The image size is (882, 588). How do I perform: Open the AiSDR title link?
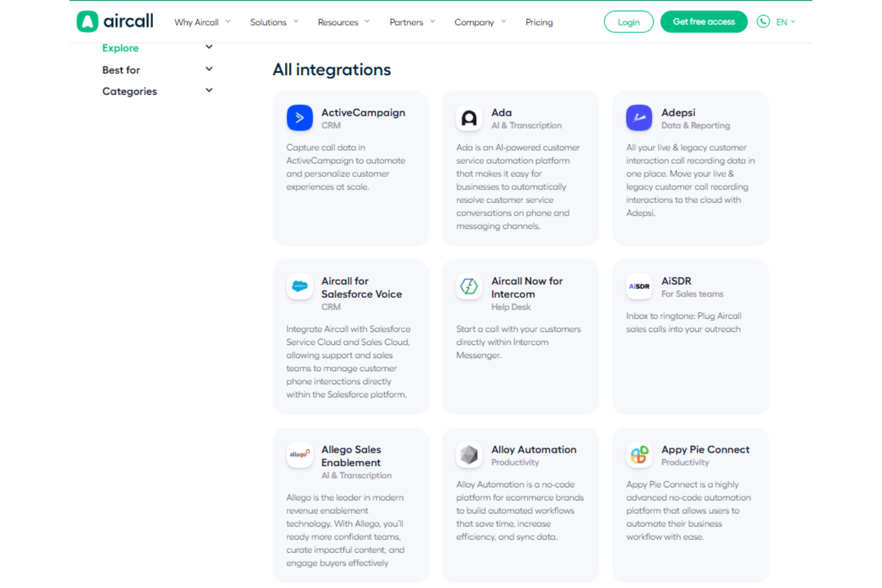tap(676, 281)
